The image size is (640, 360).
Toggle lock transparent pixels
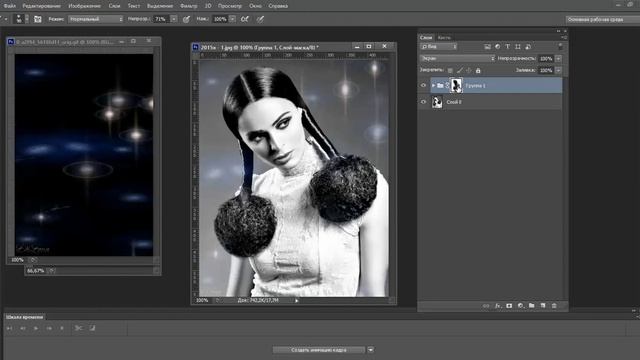click(x=450, y=71)
